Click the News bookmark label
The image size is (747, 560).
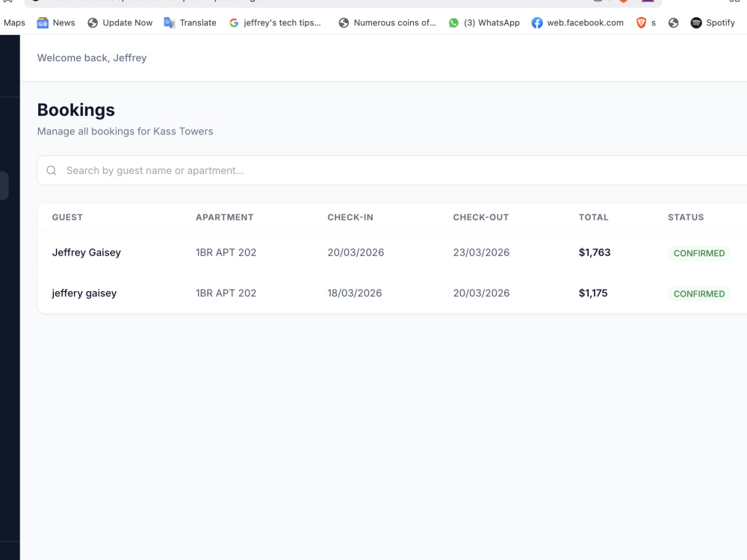[x=63, y=23]
